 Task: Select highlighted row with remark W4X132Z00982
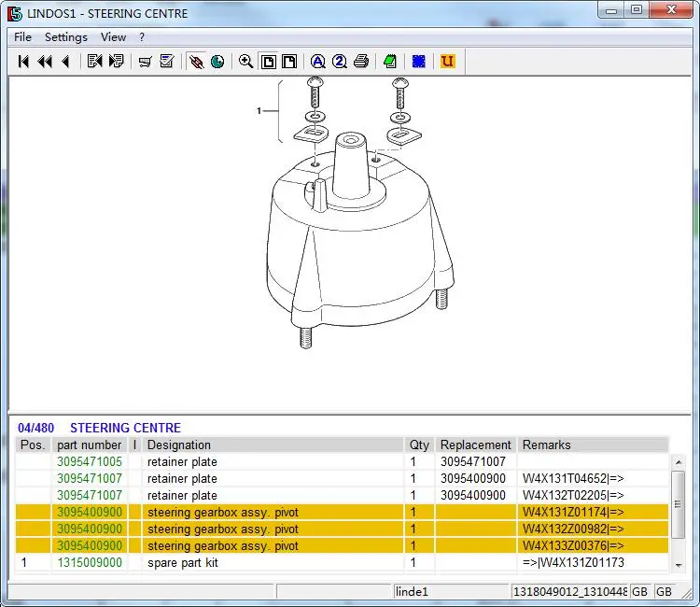point(342,529)
